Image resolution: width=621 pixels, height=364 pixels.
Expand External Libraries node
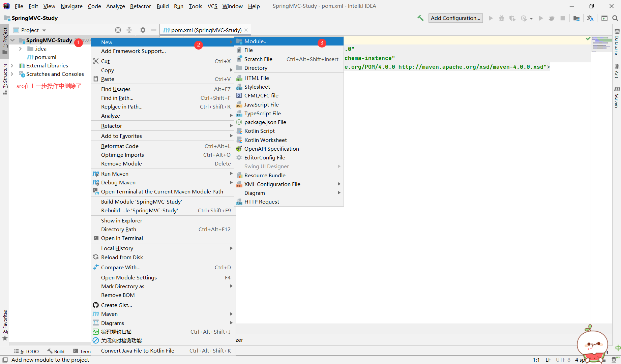pos(12,65)
